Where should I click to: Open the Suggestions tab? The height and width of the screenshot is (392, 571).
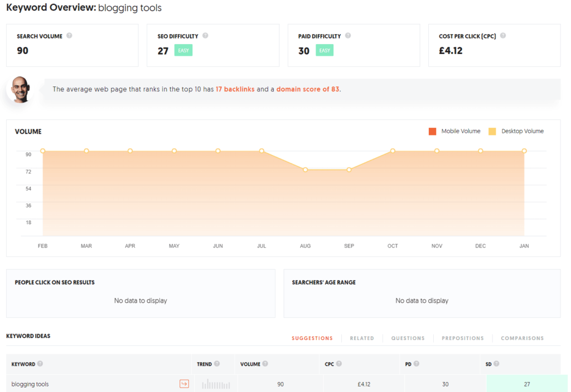point(312,338)
